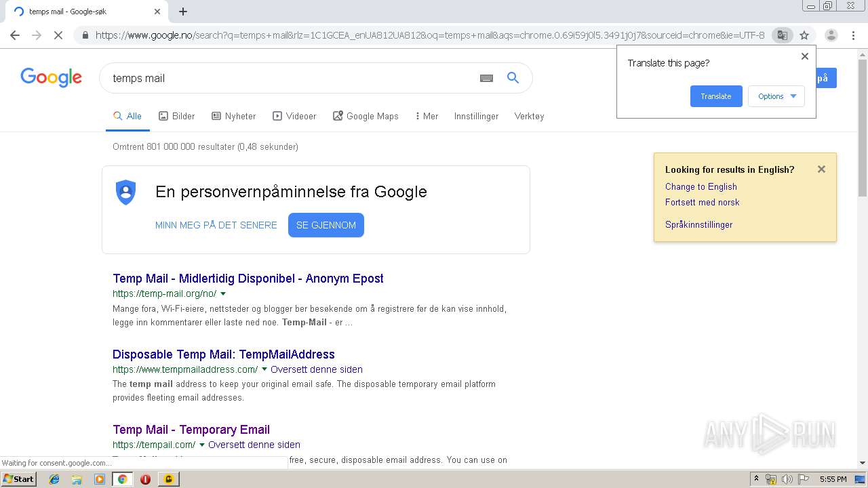
Task: Open the Chrome profile avatar
Action: [831, 35]
